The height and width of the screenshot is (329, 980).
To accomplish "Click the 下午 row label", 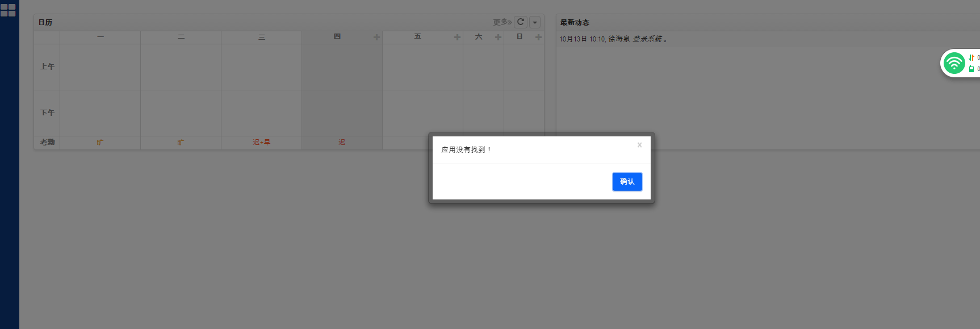I will coord(47,113).
